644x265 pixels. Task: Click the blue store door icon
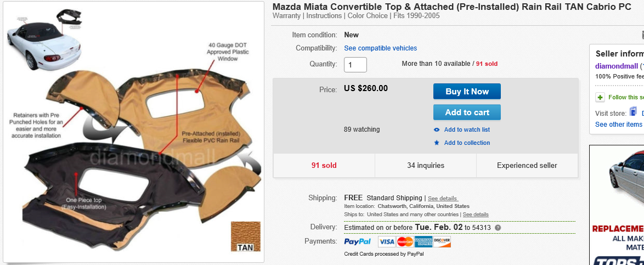(x=633, y=112)
